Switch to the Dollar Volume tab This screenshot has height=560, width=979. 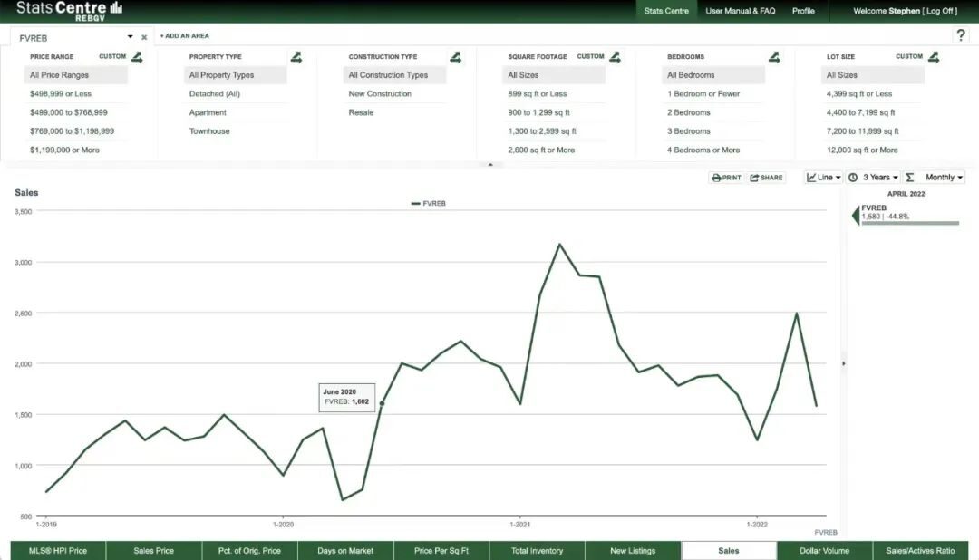pos(824,551)
